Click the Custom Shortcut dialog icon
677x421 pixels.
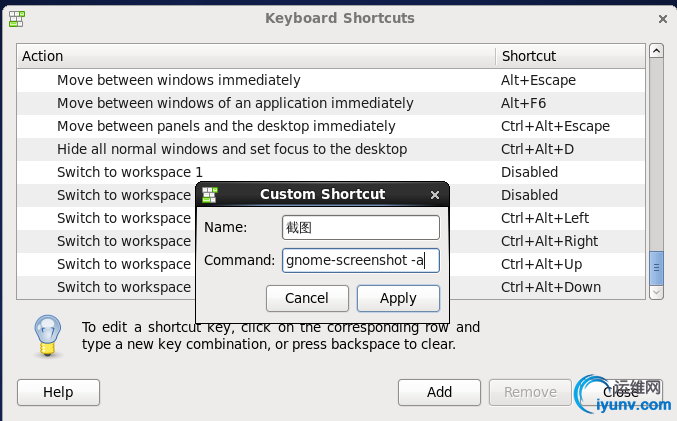coord(209,195)
